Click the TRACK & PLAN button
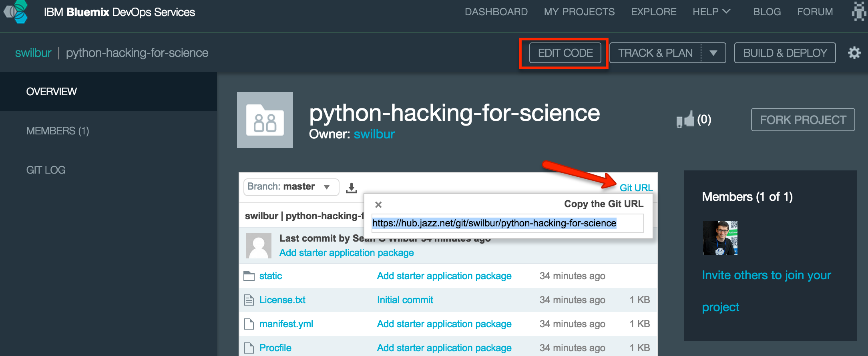Screen dimensions: 868x356 pos(655,53)
